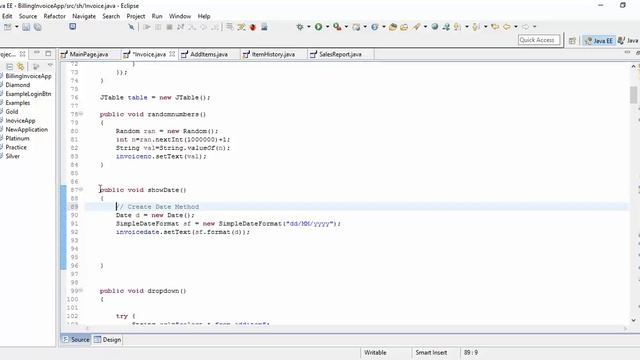Open the Navigate menu
Screen dimensions: 640x360
coord(84,16)
